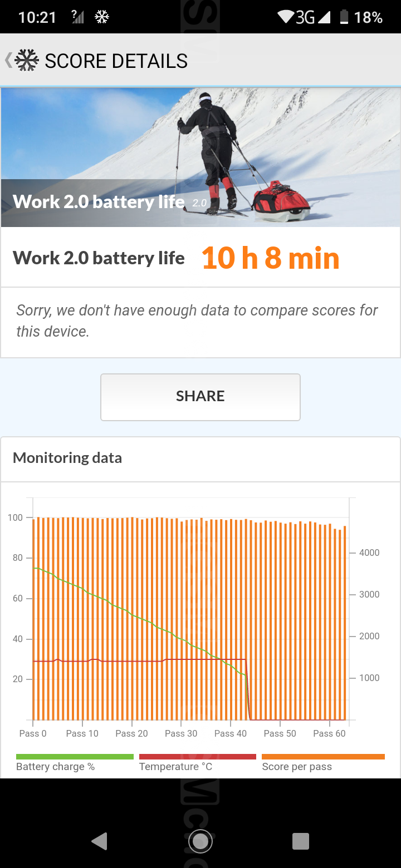
Task: Tap the Pass 30 axis label
Action: coord(181,733)
